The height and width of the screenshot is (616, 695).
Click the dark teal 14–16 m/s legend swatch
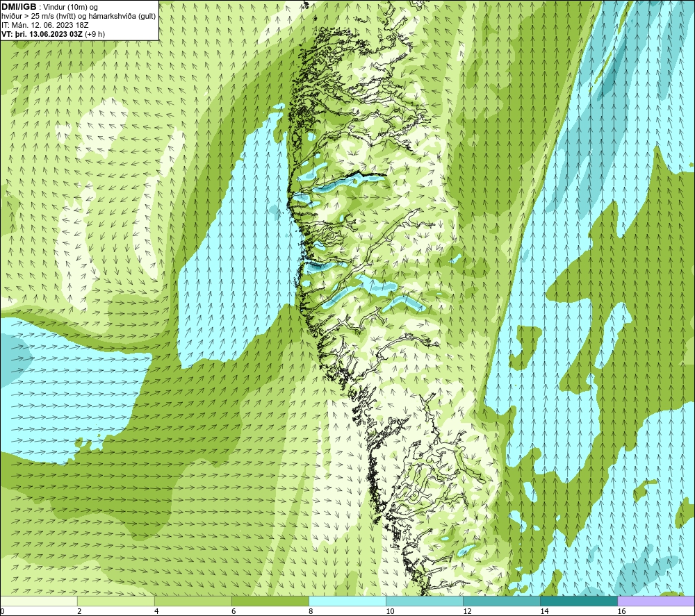coord(579,601)
